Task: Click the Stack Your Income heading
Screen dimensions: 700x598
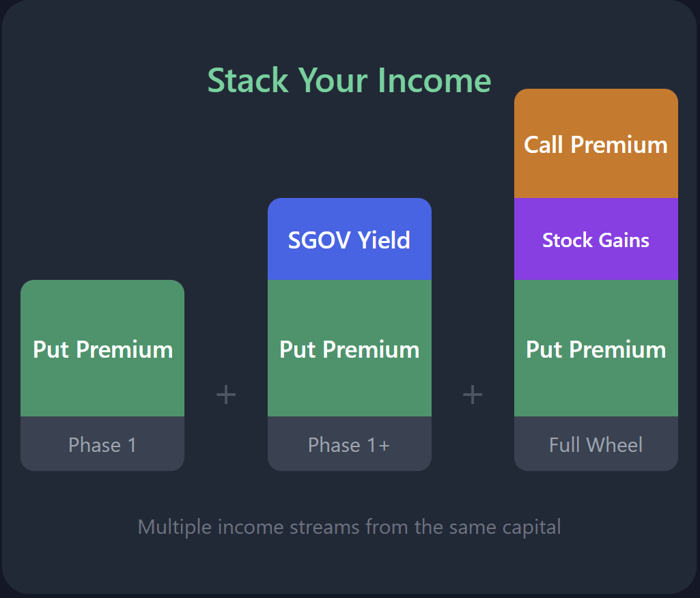Action: click(349, 81)
